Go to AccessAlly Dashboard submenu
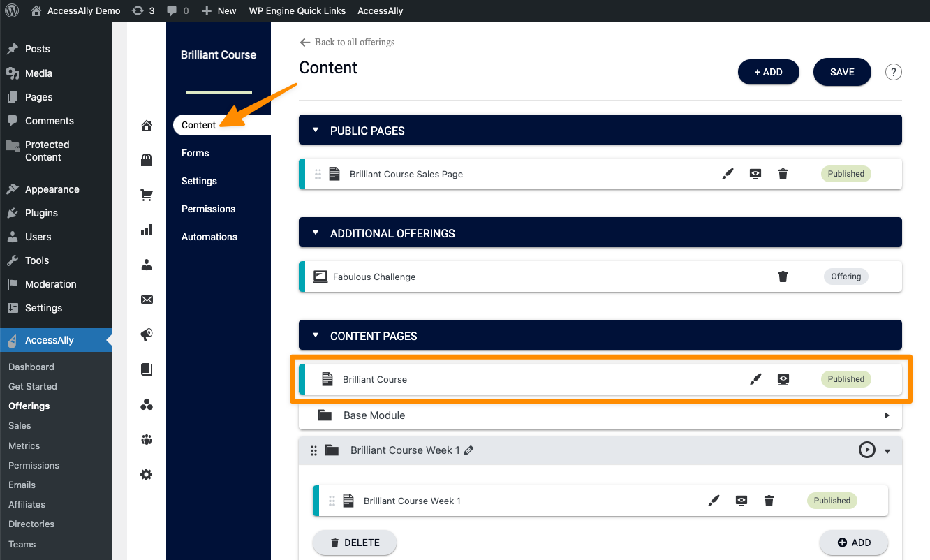The image size is (930, 560). pyautogui.click(x=31, y=367)
